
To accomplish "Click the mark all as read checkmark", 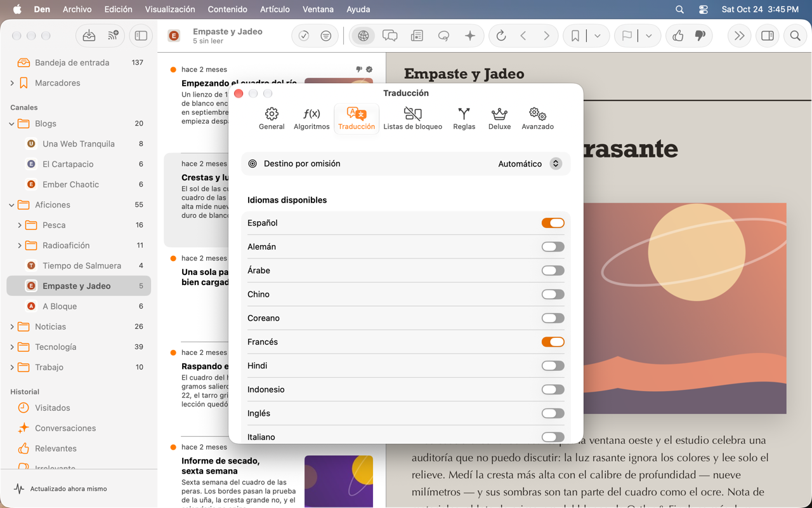I will [x=304, y=36].
